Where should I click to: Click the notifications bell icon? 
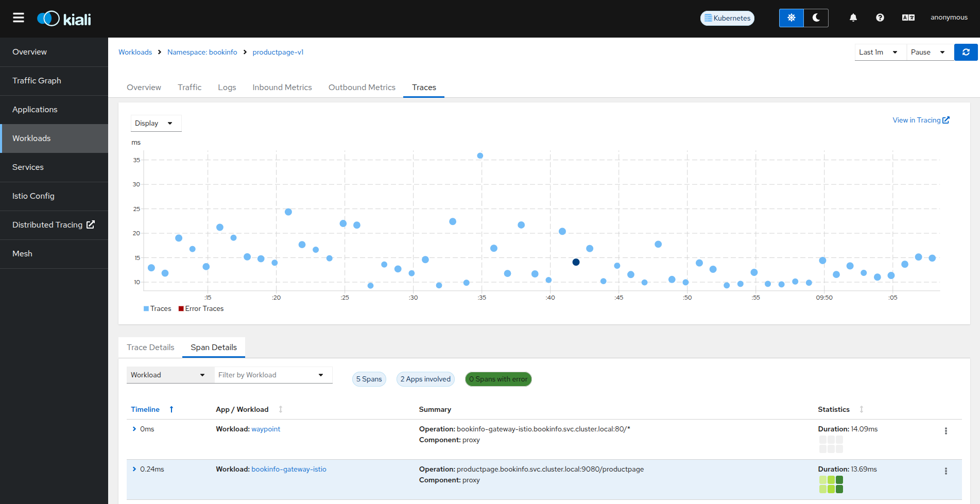[853, 18]
